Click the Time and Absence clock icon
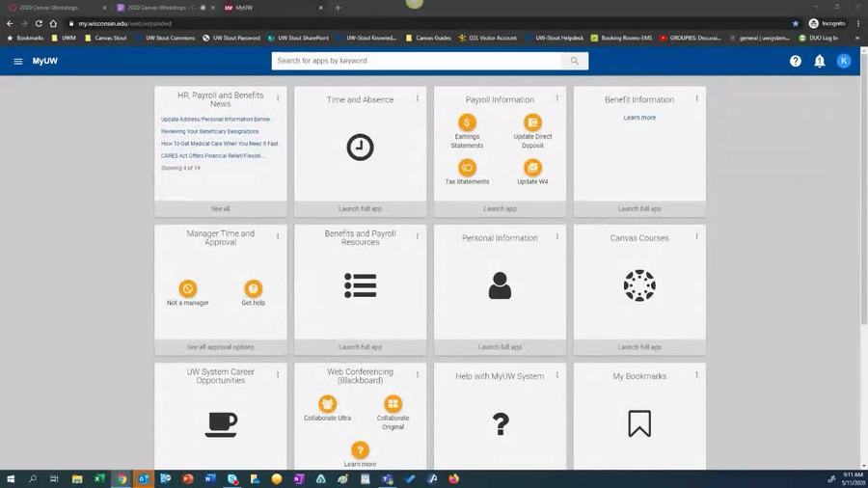This screenshot has height=488, width=868. 360,148
